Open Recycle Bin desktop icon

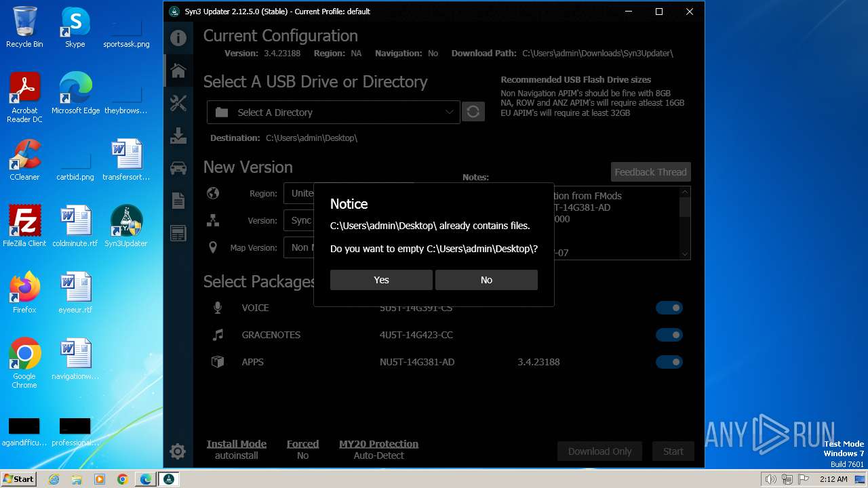[24, 27]
